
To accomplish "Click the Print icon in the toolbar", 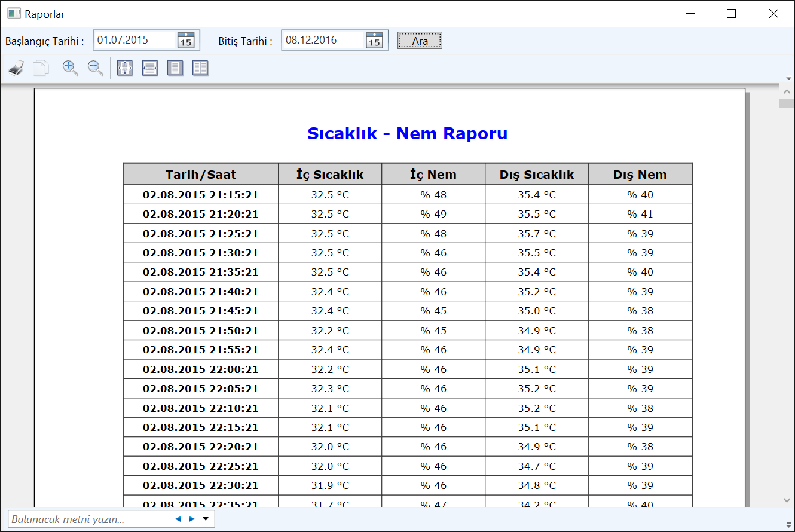I will click(x=16, y=68).
